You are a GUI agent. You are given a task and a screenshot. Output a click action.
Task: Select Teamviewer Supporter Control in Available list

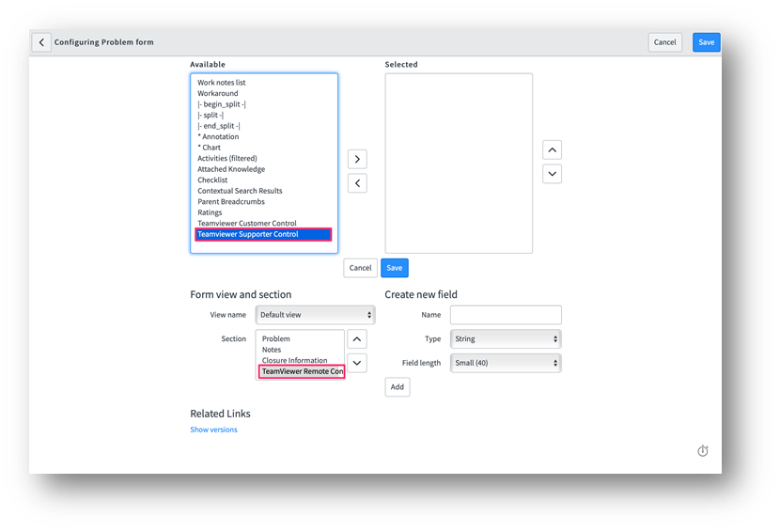tap(264, 234)
